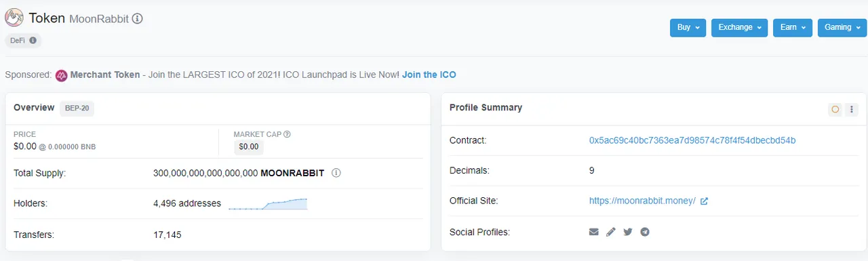
Task: Open the blog pencil social icon
Action: (611, 232)
